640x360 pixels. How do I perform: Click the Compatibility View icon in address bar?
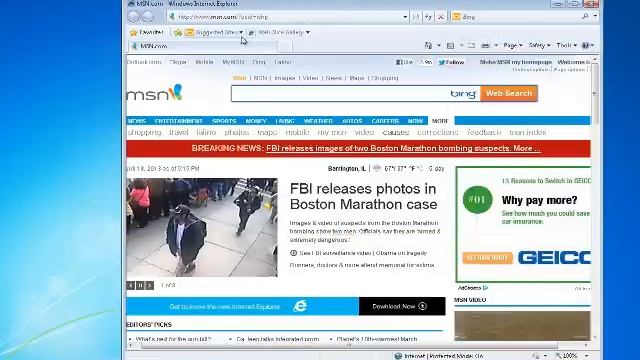tap(416, 17)
